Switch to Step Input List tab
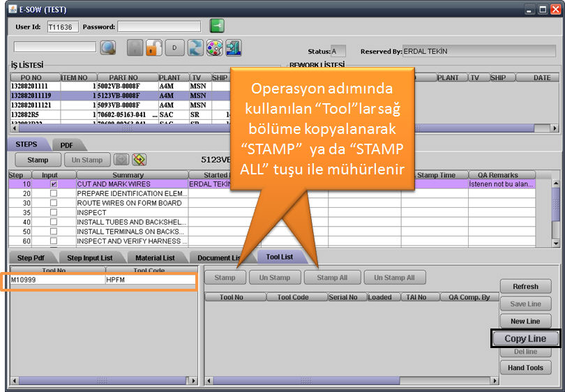The image size is (565, 392). [x=90, y=257]
